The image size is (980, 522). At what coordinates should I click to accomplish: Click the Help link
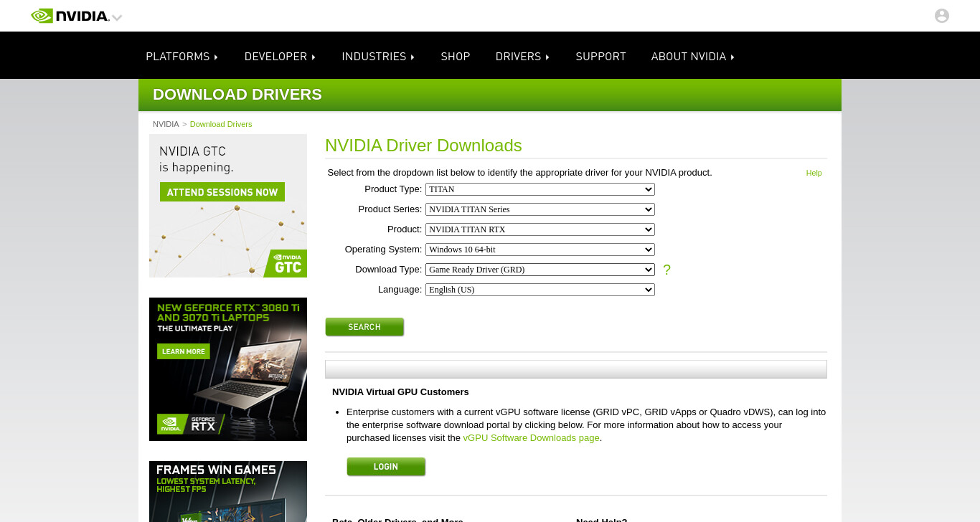[x=814, y=173]
